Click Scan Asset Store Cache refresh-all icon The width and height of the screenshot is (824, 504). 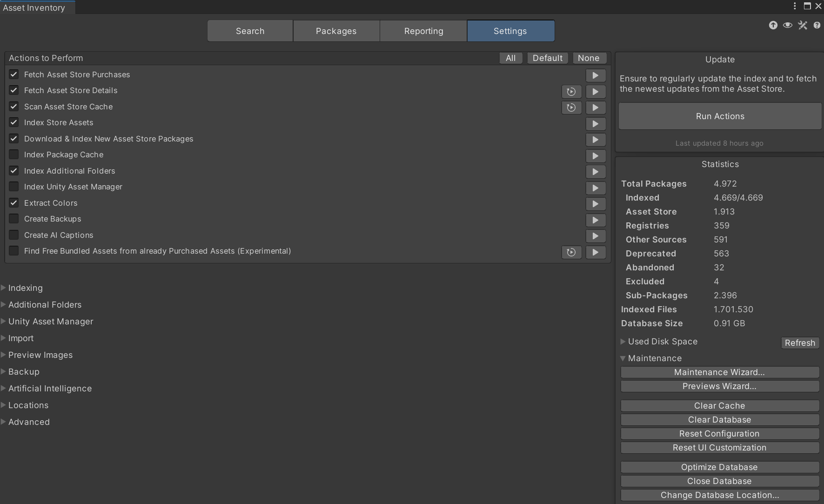[x=571, y=108]
